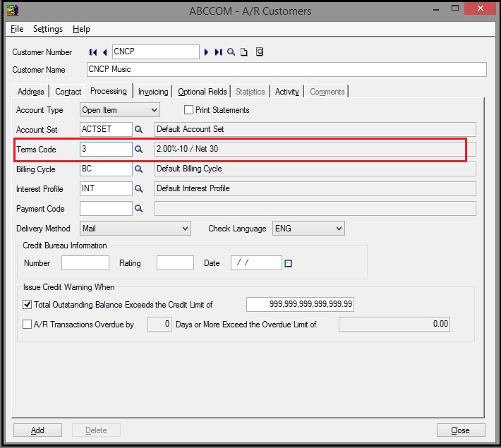Click the empty Payment Code field
The width and height of the screenshot is (501, 448).
(106, 209)
